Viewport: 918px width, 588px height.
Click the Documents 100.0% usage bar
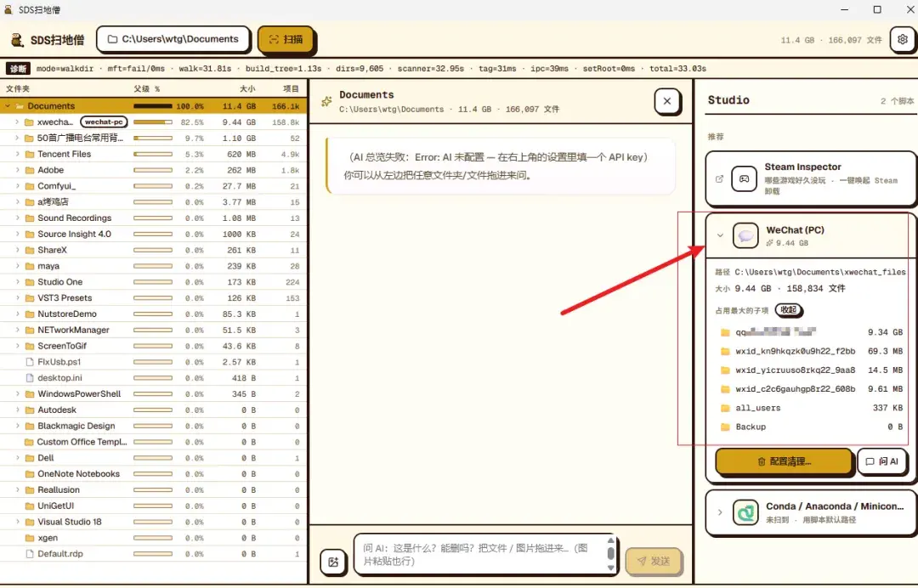(153, 106)
